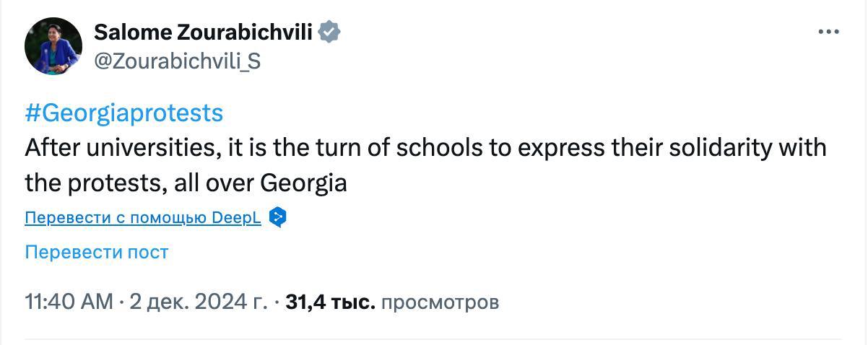Click the tweet line ending 'all over Georgia'

pyautogui.click(x=186, y=183)
